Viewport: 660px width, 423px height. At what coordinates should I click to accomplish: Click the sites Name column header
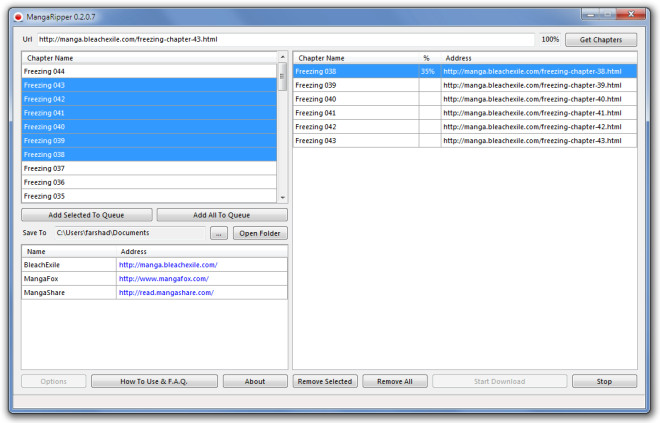click(69, 252)
